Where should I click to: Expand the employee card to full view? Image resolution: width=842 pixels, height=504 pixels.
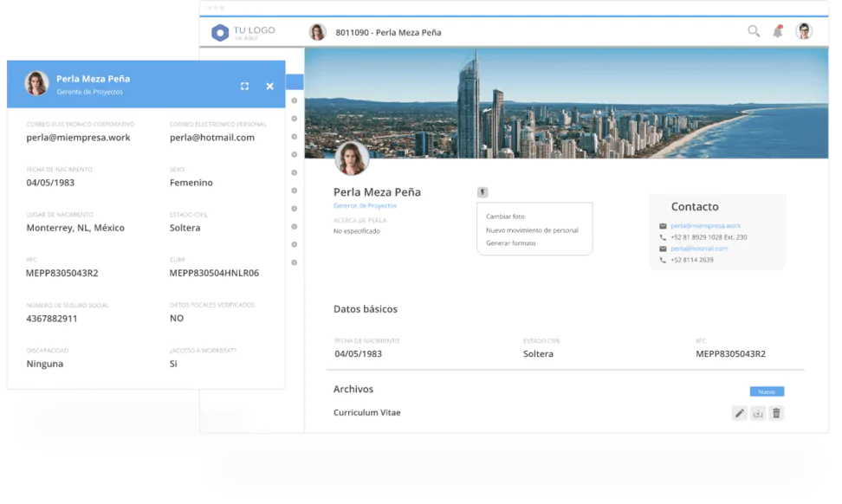click(x=244, y=86)
